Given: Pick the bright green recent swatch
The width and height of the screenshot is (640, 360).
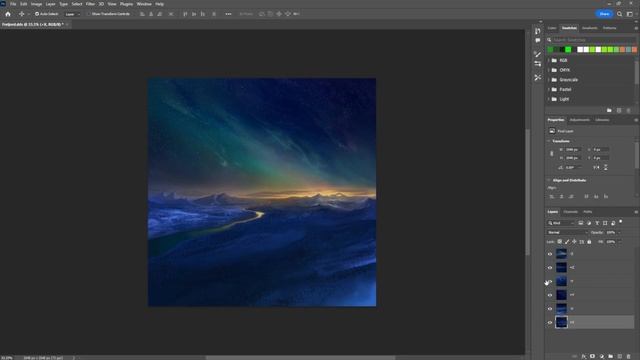Looking at the screenshot, I should pos(568,49).
